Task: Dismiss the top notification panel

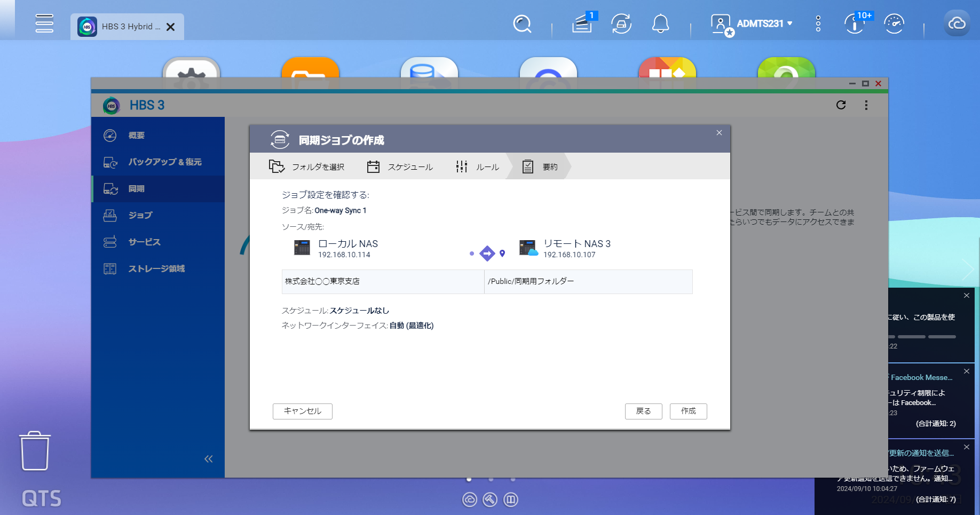Action: point(967,295)
